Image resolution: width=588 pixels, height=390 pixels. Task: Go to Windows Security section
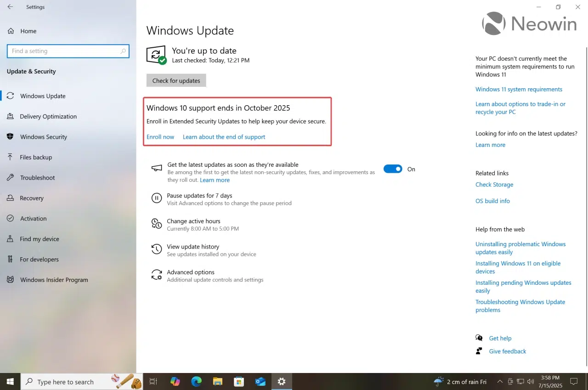(x=44, y=137)
